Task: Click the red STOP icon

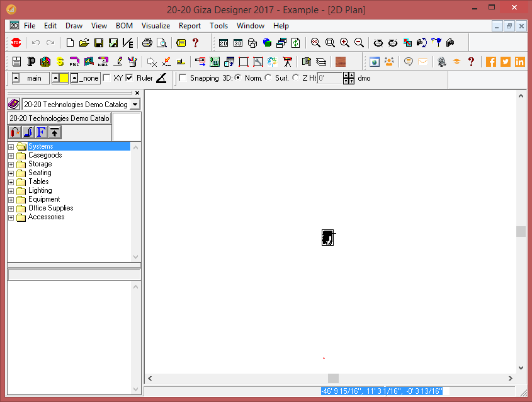Action: [16, 43]
